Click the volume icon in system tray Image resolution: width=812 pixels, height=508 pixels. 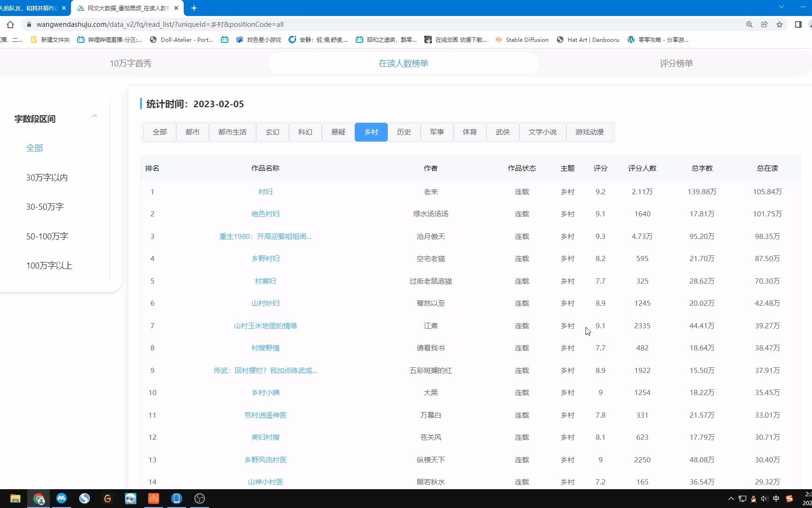[x=765, y=499]
